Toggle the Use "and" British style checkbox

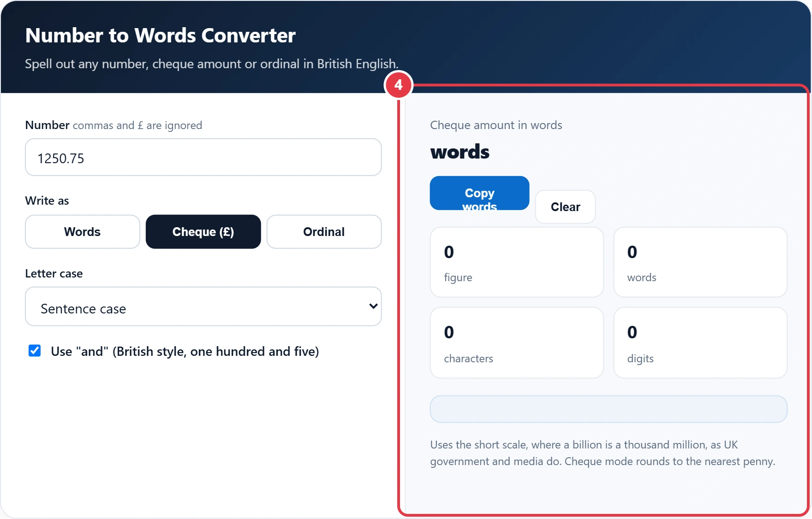tap(35, 351)
